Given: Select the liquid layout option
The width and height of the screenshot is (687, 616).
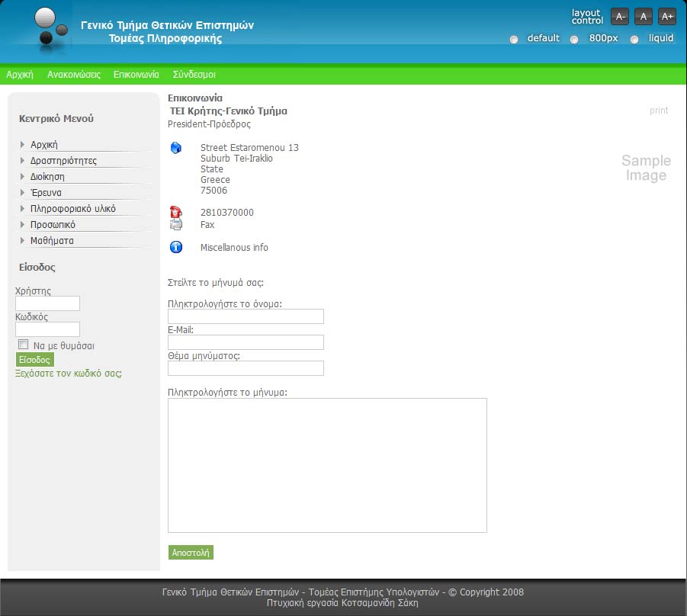Looking at the screenshot, I should tap(634, 40).
